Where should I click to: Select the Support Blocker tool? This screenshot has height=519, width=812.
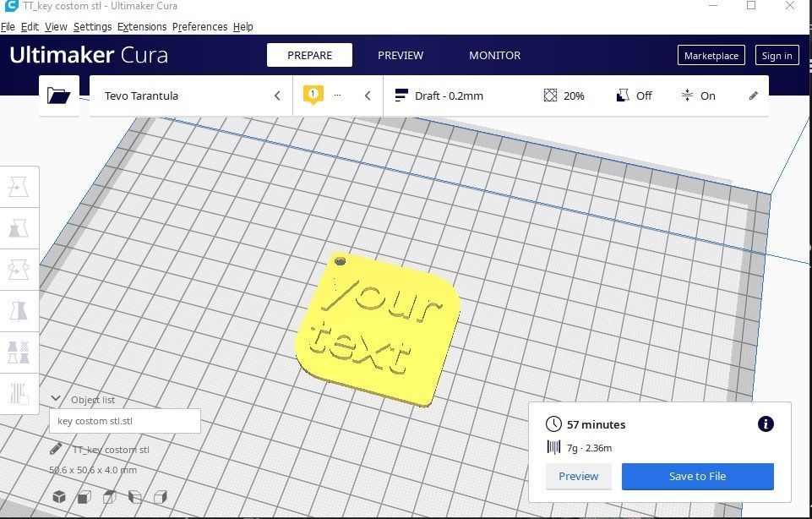[x=19, y=394]
